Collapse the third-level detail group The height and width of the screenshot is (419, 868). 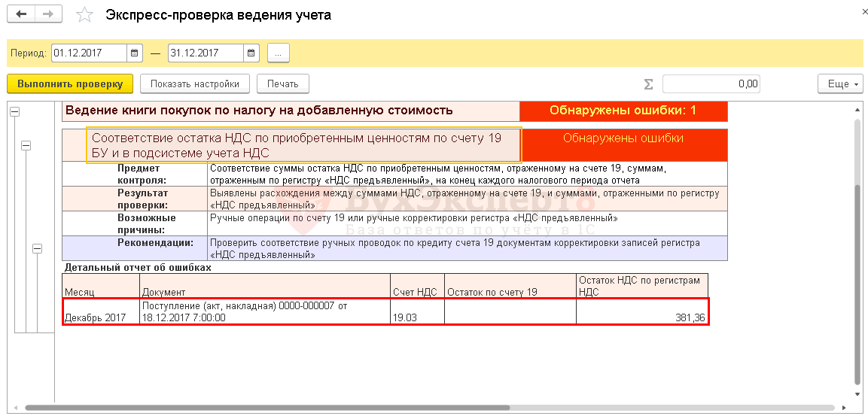tap(37, 249)
